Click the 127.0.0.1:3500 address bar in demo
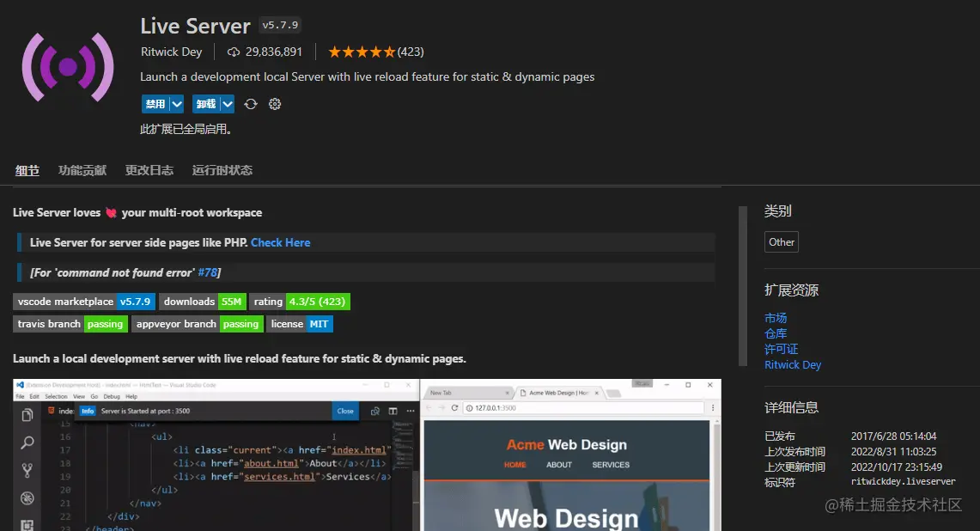Image resolution: width=980 pixels, height=531 pixels. (583, 408)
